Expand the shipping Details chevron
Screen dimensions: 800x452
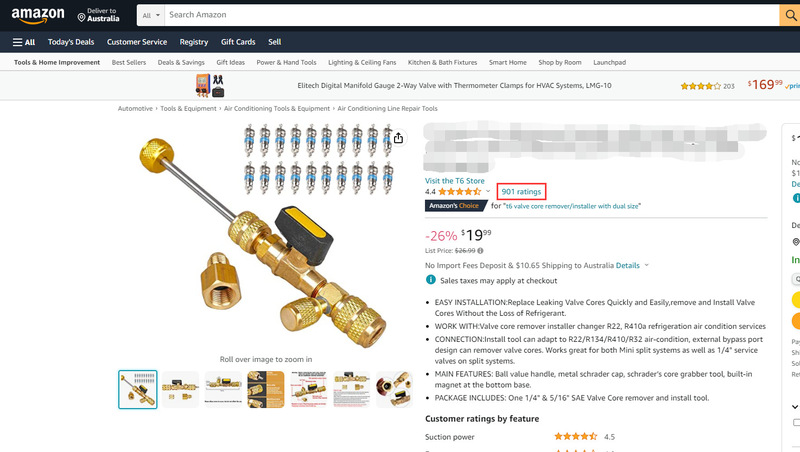tap(646, 265)
